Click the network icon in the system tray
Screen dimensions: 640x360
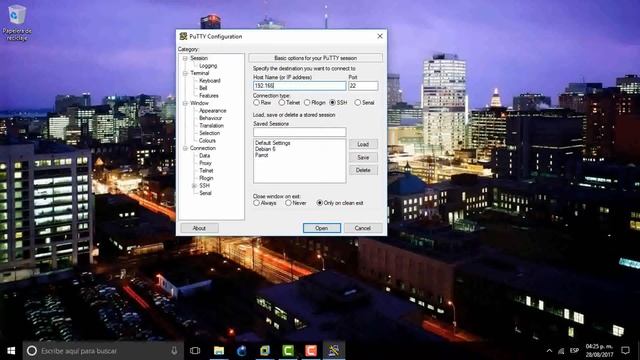(x=561, y=351)
